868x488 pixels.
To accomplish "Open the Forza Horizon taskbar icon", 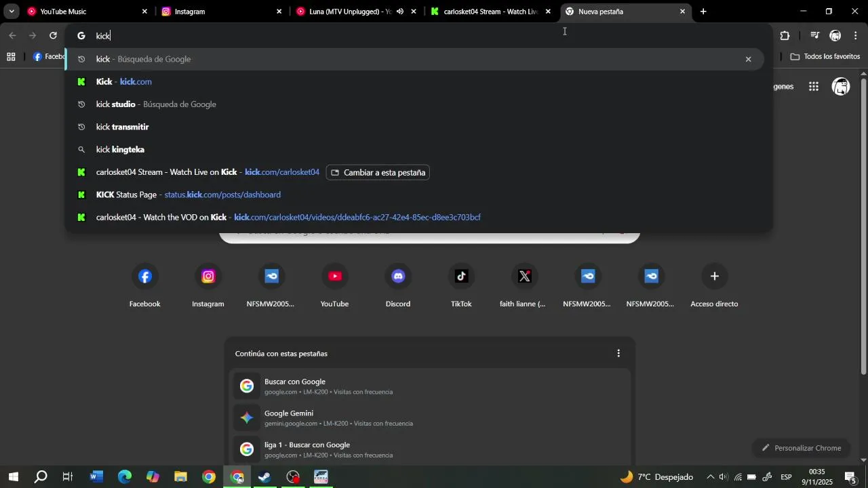I will point(321,477).
